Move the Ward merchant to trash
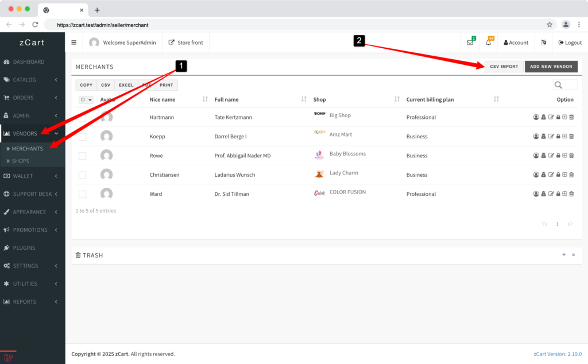Image resolution: width=588 pixels, height=364 pixels. pos(571,193)
